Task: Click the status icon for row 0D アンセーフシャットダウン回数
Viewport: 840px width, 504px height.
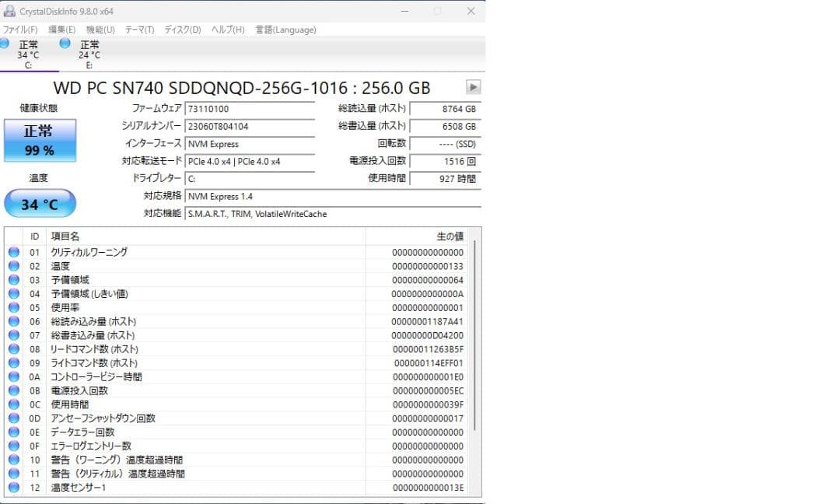Action: pos(14,418)
